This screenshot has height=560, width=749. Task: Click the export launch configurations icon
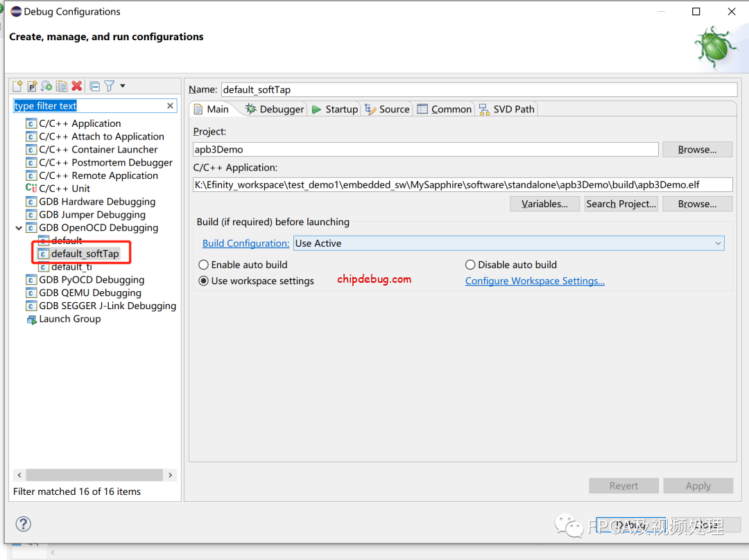47,85
